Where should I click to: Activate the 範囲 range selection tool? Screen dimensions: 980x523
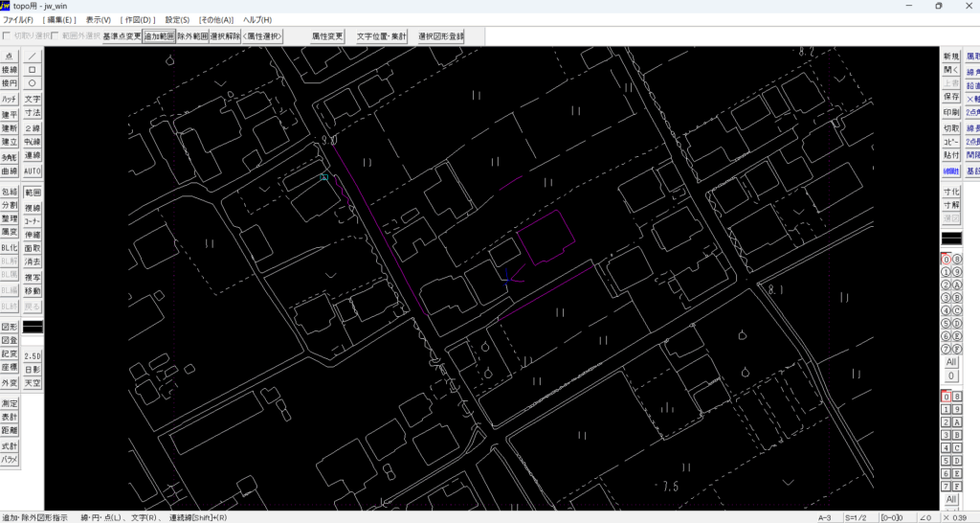pyautogui.click(x=33, y=193)
